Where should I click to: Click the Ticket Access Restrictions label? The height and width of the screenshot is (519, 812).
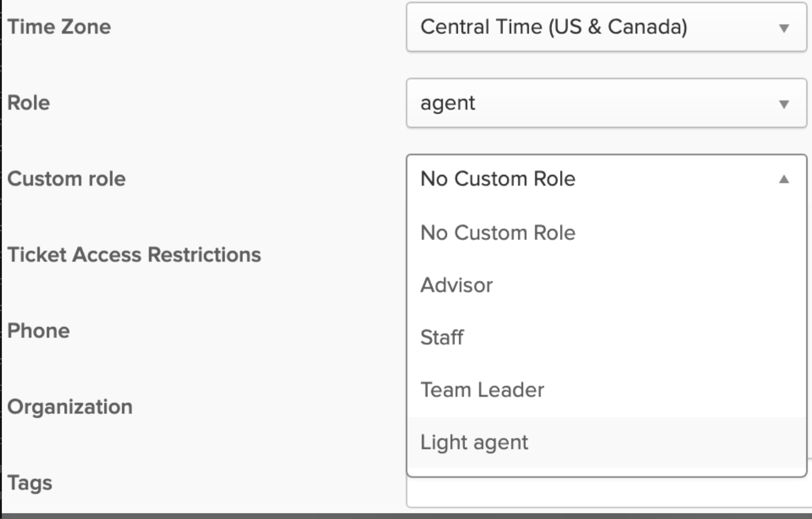(134, 255)
